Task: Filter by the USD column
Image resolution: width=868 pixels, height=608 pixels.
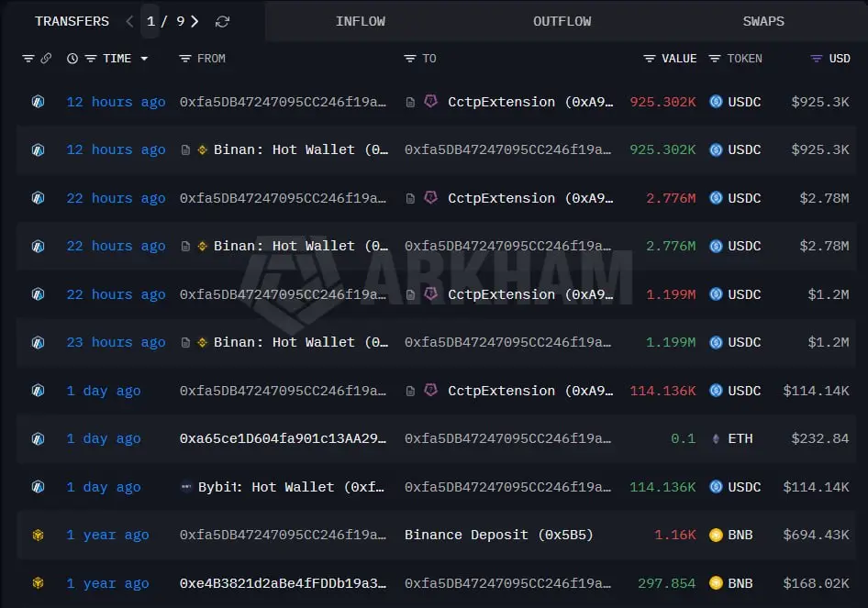Action: [x=817, y=58]
